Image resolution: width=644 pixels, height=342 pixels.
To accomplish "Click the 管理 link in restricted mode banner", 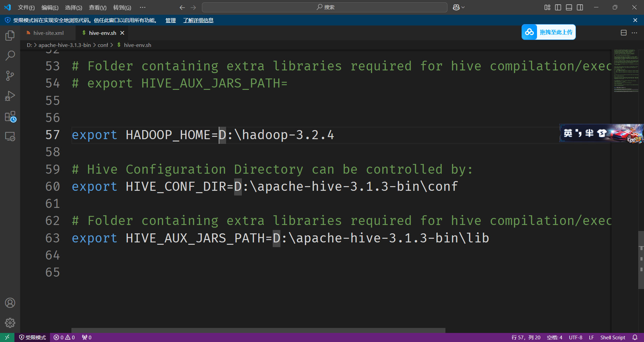I will pyautogui.click(x=170, y=20).
